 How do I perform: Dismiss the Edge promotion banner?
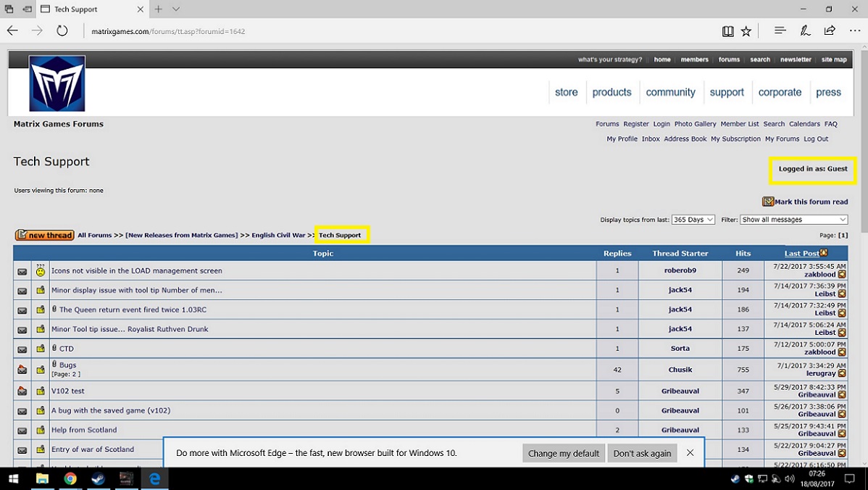click(690, 452)
